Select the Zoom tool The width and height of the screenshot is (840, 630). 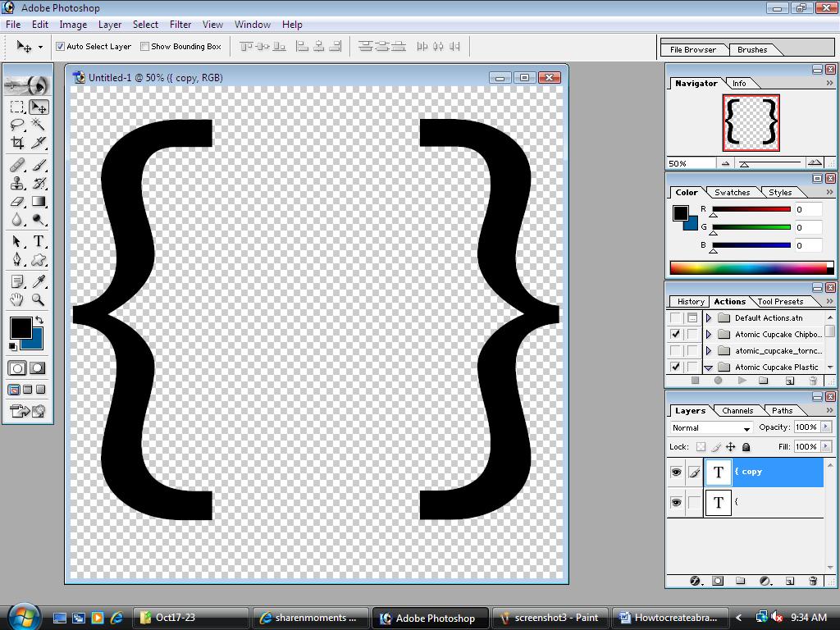(39, 299)
